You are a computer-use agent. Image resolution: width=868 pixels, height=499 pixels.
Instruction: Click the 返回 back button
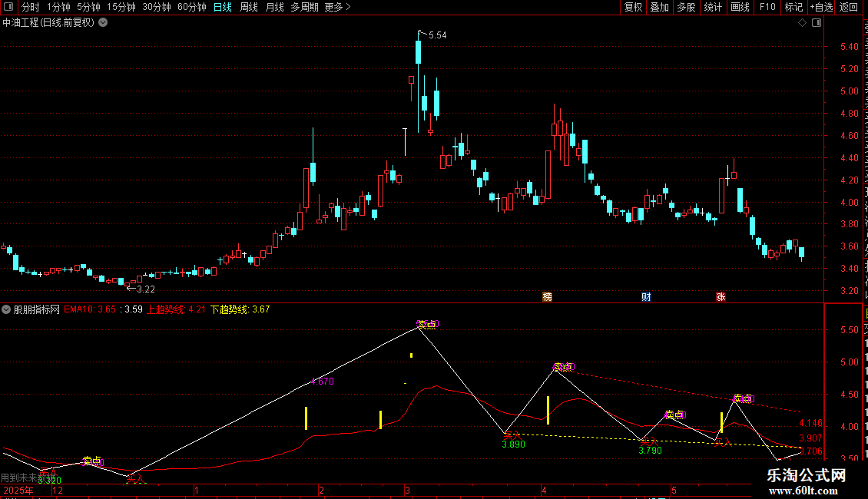[x=848, y=7]
